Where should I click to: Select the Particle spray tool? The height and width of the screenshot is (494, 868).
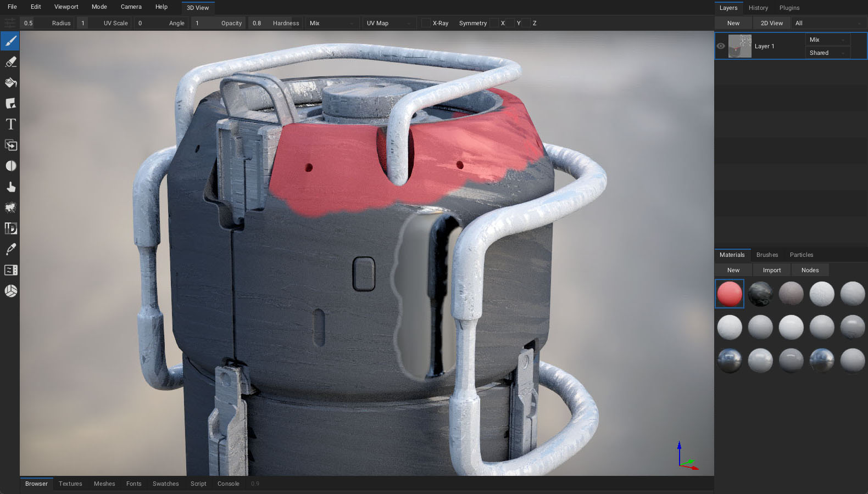10,208
